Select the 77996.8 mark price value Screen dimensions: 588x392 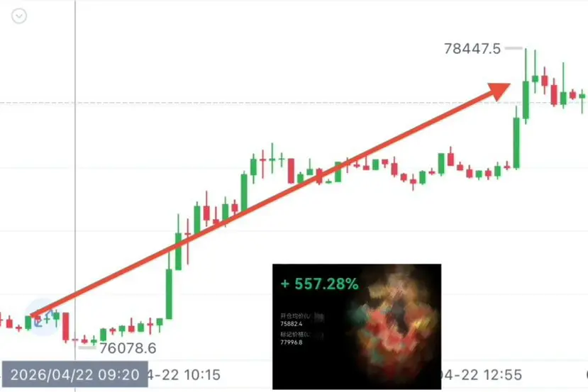[292, 342]
